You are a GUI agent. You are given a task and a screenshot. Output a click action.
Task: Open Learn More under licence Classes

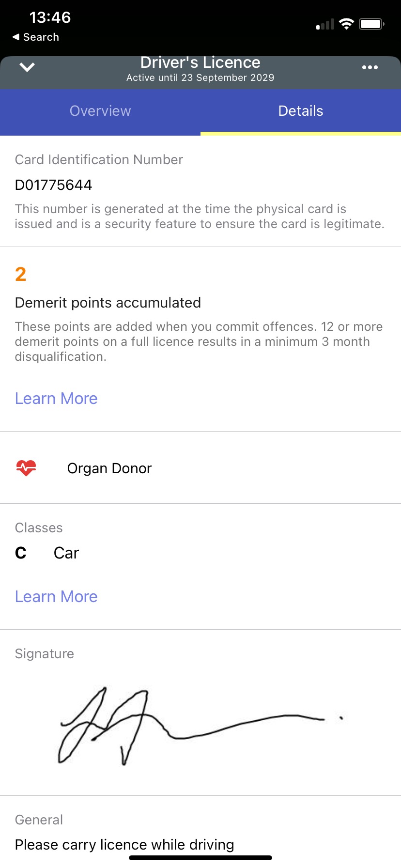(x=56, y=597)
